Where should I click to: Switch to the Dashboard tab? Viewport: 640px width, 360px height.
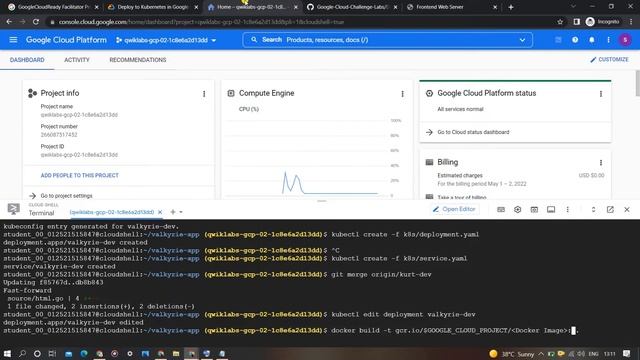[x=27, y=60]
